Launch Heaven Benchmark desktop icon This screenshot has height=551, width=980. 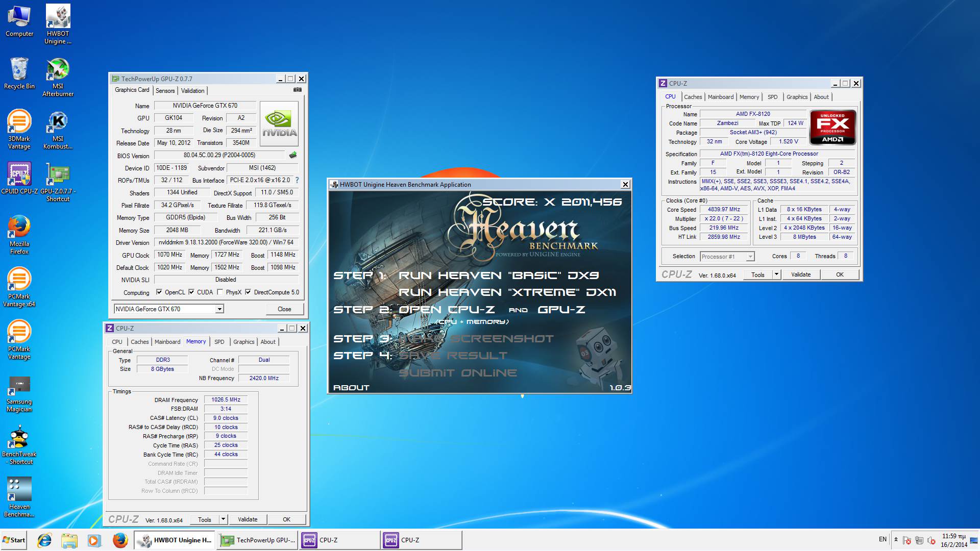19,497
